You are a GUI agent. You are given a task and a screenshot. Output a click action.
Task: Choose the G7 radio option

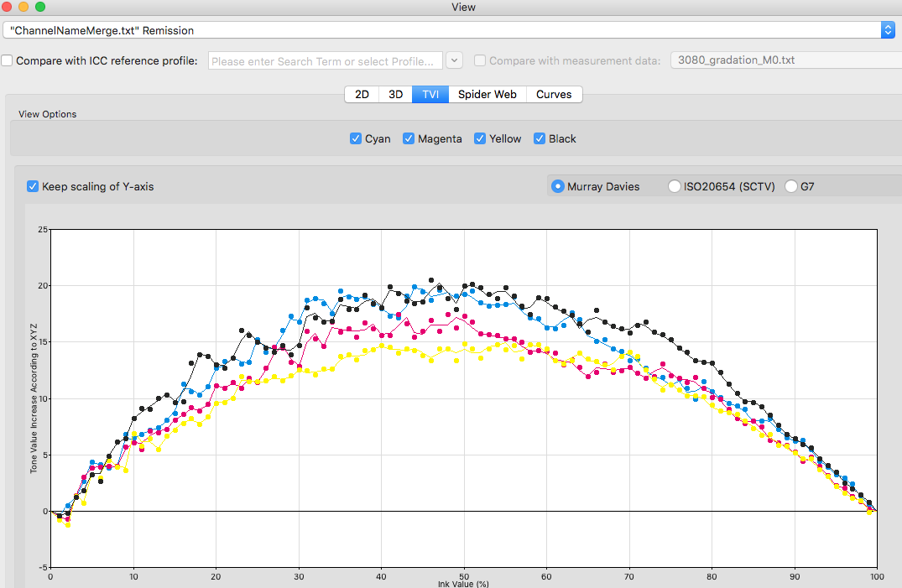791,186
